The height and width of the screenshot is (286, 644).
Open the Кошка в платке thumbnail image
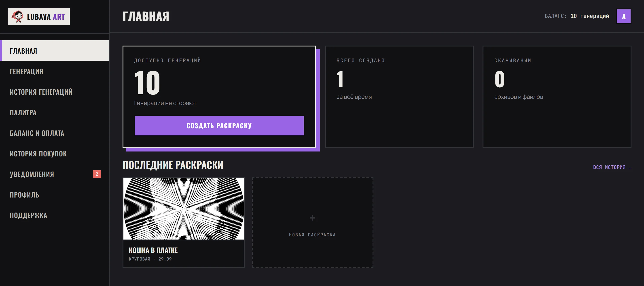184,208
